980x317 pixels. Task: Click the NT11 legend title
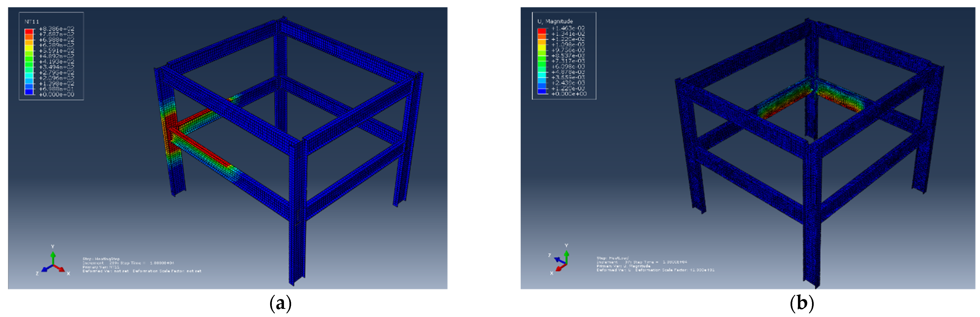coord(31,22)
